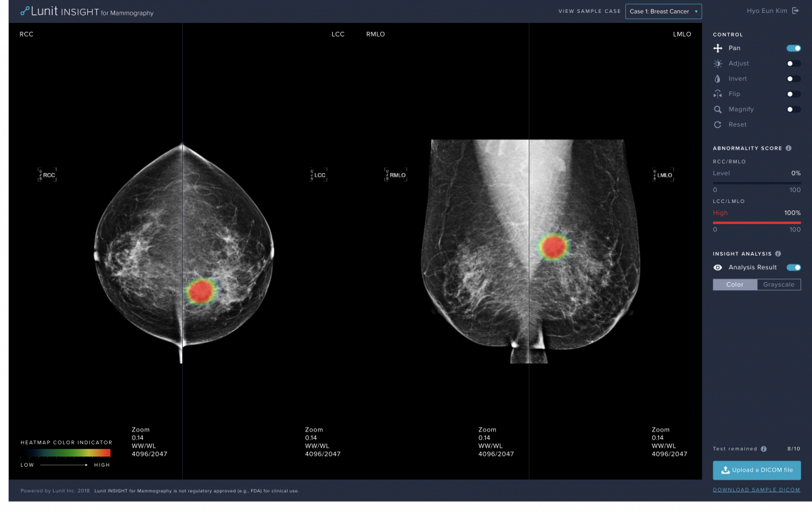812x512 pixels.
Task: Toggle off the Analysis Result switch
Action: coord(794,267)
